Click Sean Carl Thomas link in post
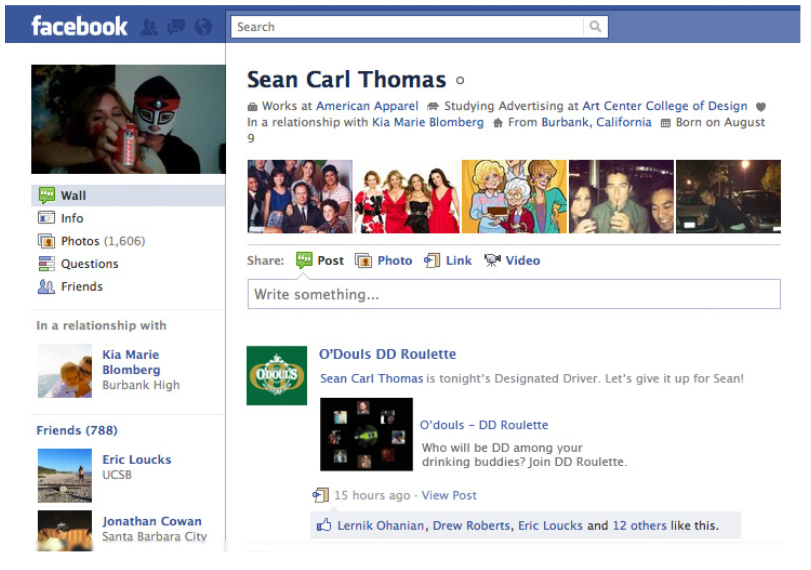The image size is (811, 570). coord(371,379)
